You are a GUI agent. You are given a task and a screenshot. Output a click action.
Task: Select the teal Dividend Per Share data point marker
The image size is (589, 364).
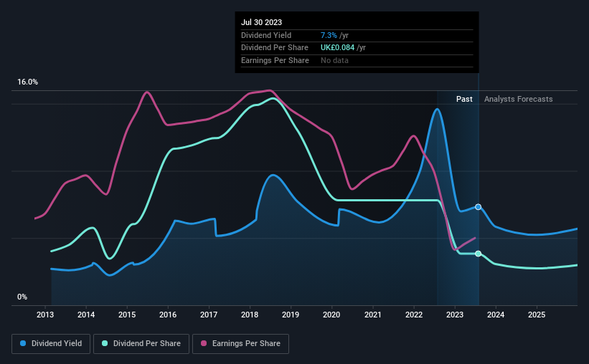click(479, 254)
